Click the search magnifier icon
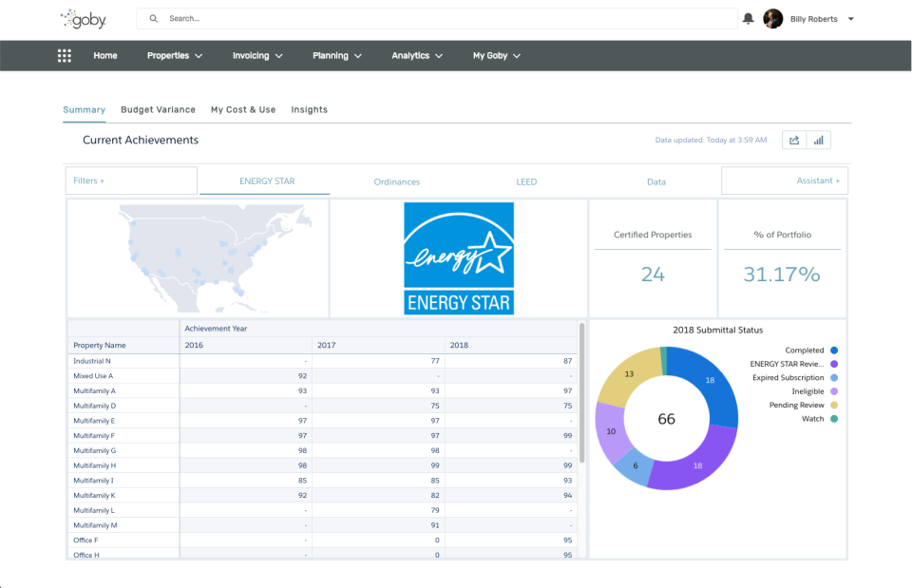 click(x=153, y=18)
